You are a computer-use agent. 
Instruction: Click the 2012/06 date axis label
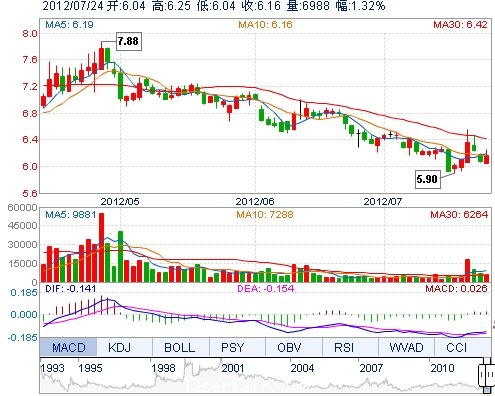[x=255, y=201]
